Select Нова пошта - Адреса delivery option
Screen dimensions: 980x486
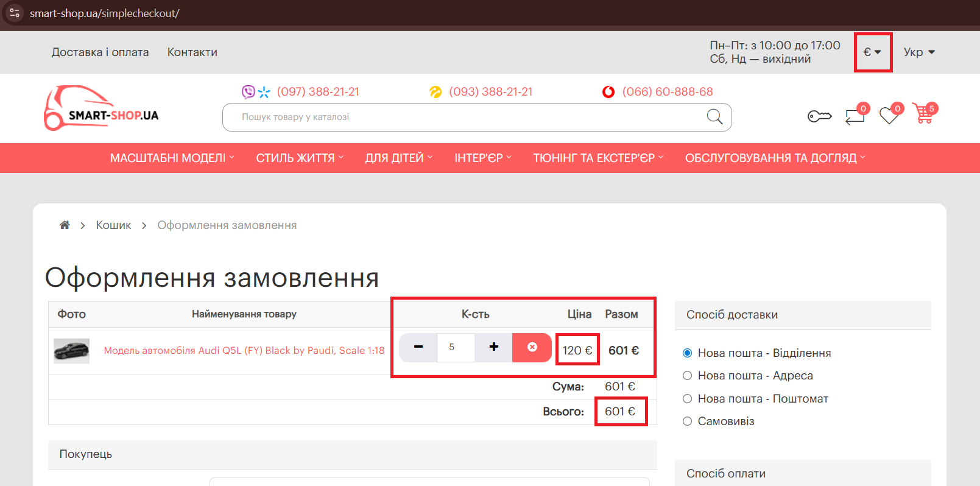click(688, 376)
